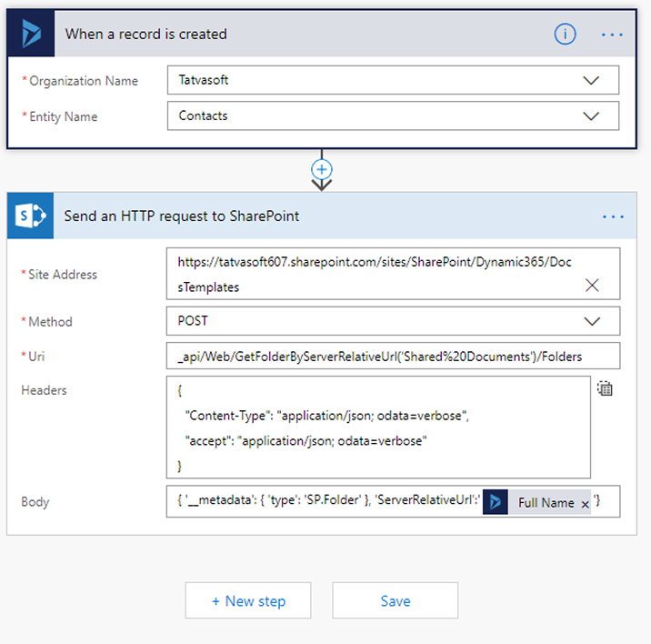The width and height of the screenshot is (651, 644).
Task: Click the 'Method' label
Action: (x=50, y=322)
